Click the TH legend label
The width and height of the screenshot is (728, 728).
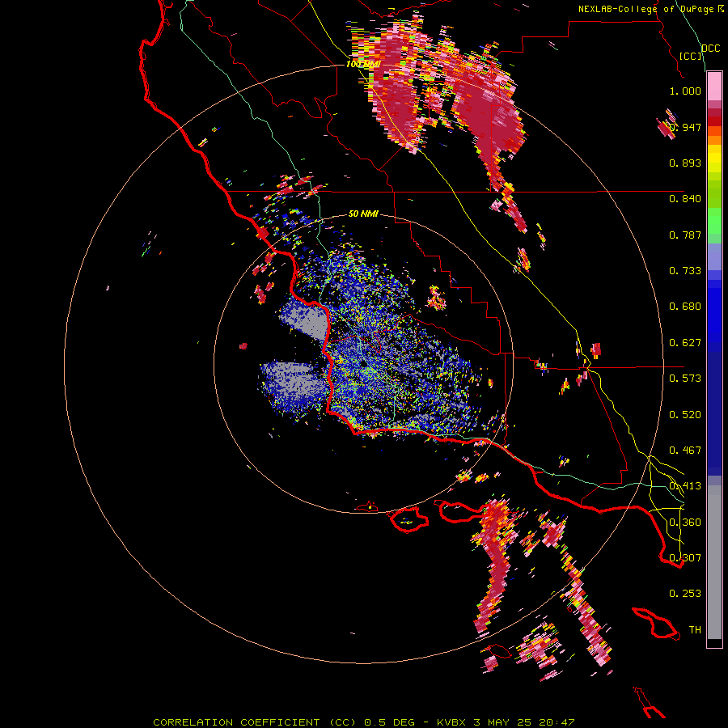[x=695, y=630]
